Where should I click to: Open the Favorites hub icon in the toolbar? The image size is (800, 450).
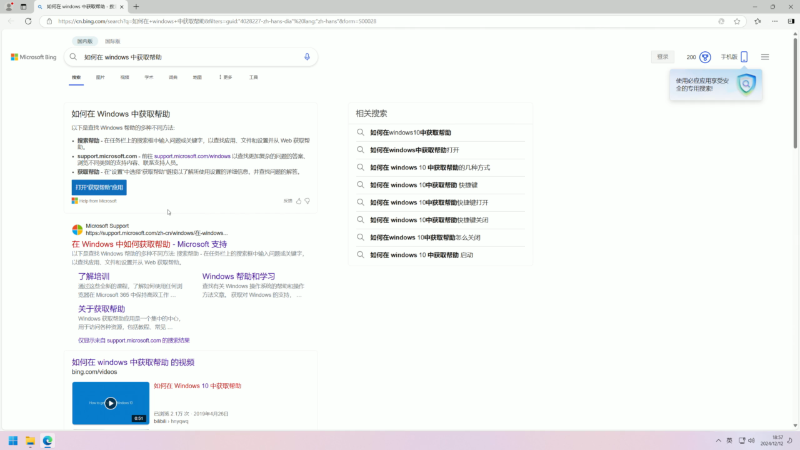coord(758,21)
